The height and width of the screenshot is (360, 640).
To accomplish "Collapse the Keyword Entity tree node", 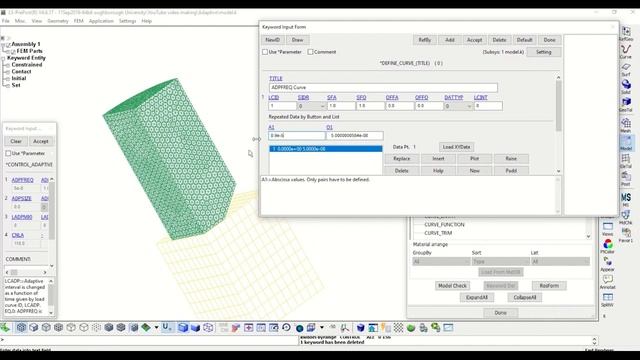I will (x=3, y=58).
